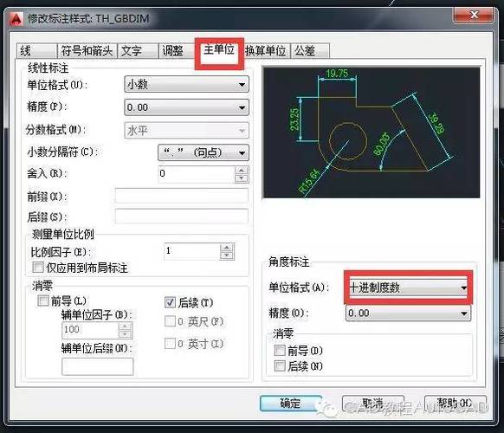Click the 确定 button
The height and width of the screenshot is (433, 504).
pos(291,403)
